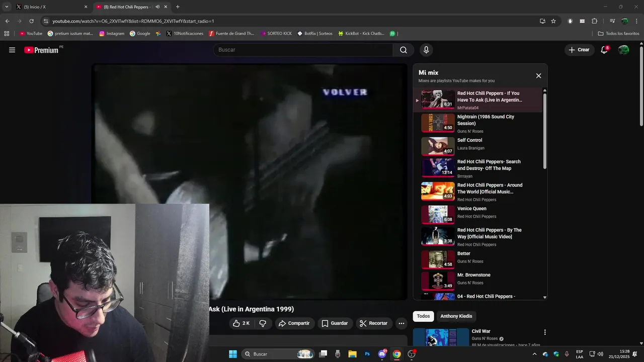Click the Compartir button
The image size is (644, 362).
coord(294,323)
